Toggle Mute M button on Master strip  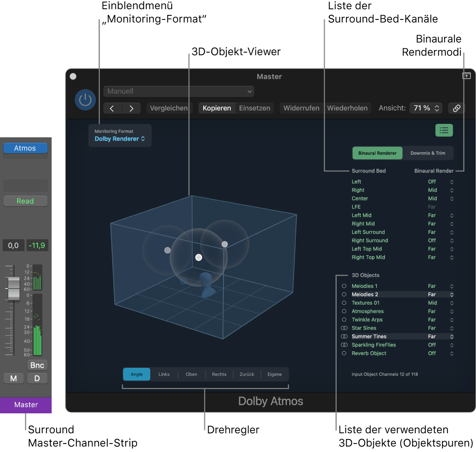pyautogui.click(x=14, y=379)
